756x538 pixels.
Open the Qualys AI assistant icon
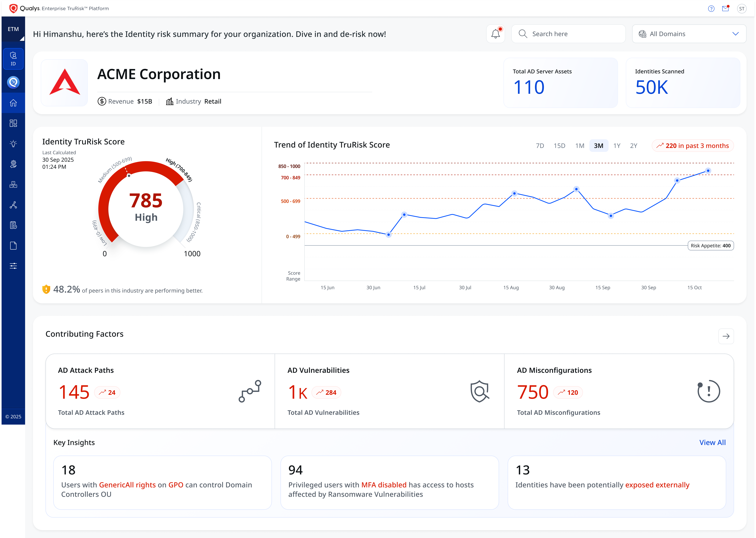click(x=13, y=82)
